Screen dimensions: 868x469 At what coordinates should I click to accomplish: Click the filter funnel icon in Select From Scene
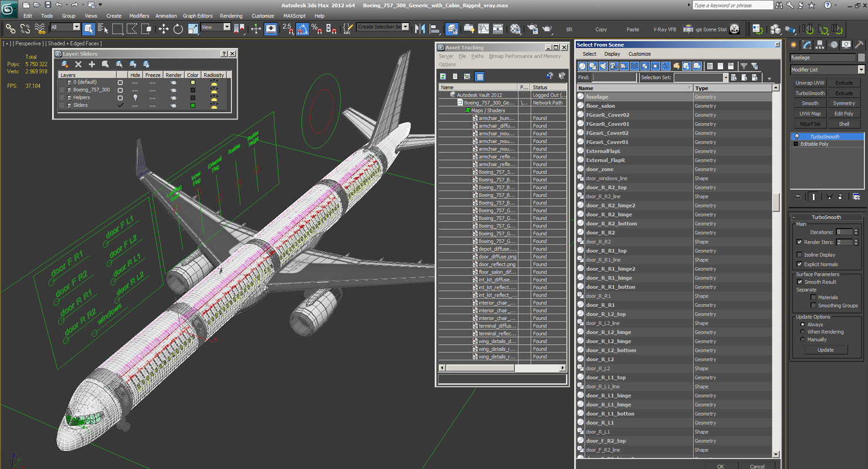click(744, 66)
